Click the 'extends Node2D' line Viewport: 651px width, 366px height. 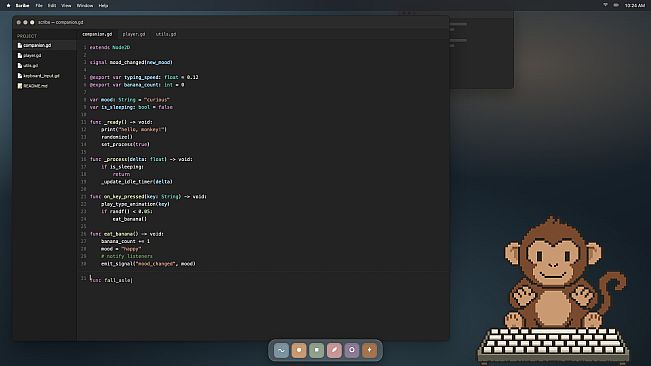click(110, 47)
